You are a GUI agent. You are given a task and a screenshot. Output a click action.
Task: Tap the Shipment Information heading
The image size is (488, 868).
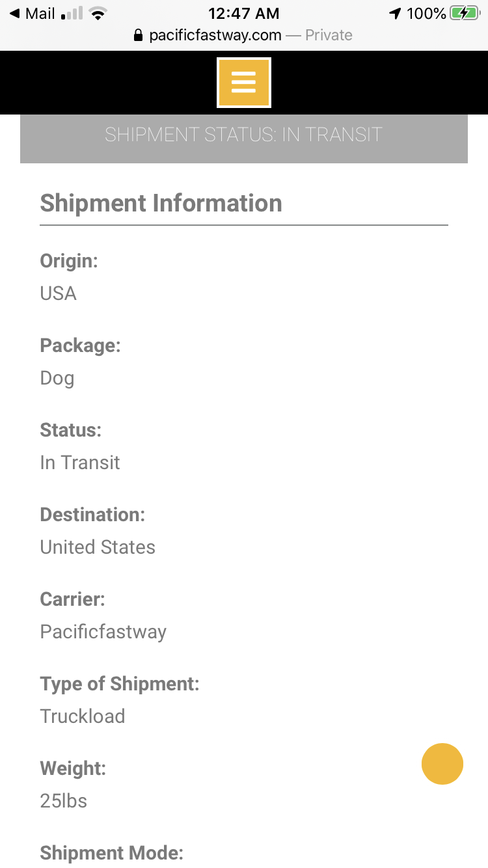(161, 203)
